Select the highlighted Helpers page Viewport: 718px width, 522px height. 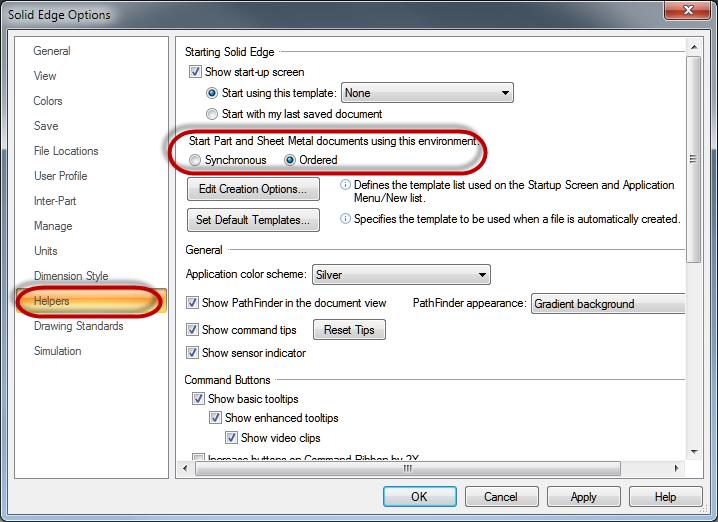click(x=91, y=301)
